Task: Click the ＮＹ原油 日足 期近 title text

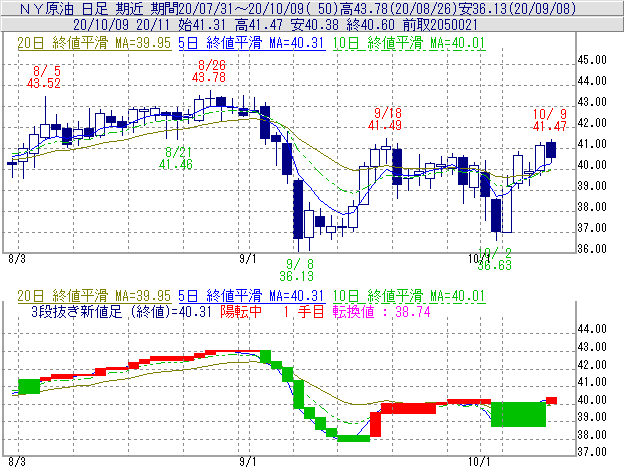Action: point(83,8)
